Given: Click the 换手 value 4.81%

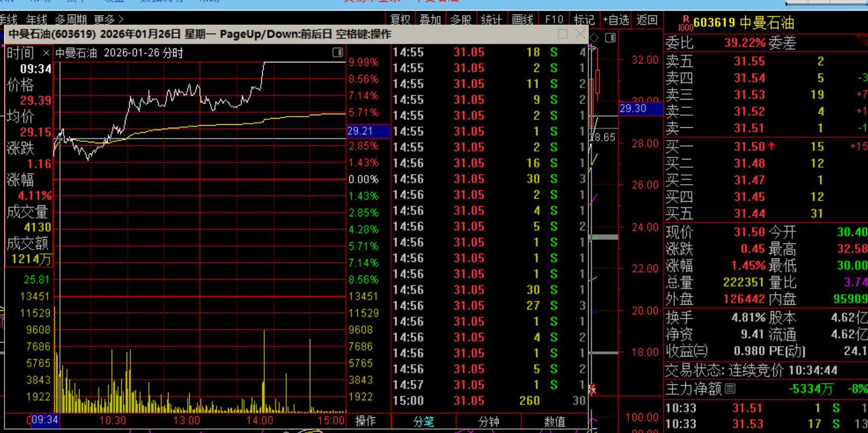Looking at the screenshot, I should 748,318.
